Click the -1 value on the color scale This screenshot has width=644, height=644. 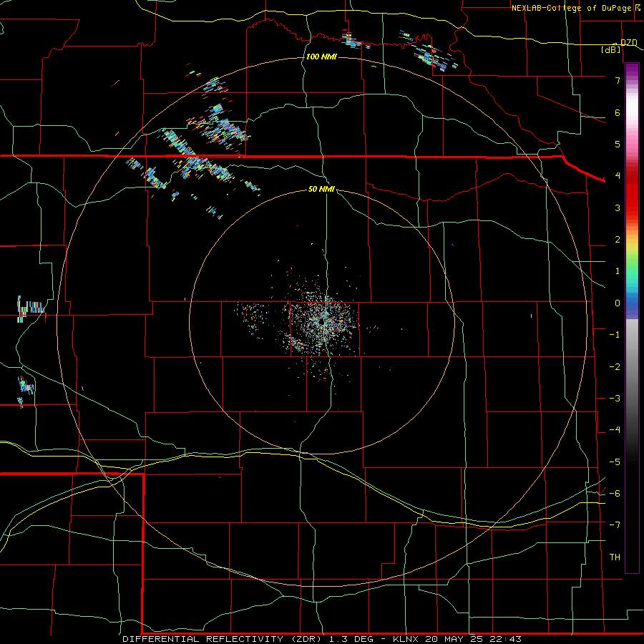point(615,335)
